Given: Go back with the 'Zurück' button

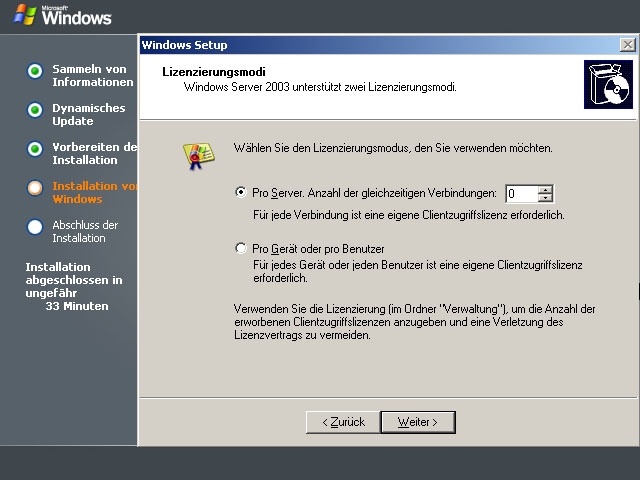Looking at the screenshot, I should [343, 422].
